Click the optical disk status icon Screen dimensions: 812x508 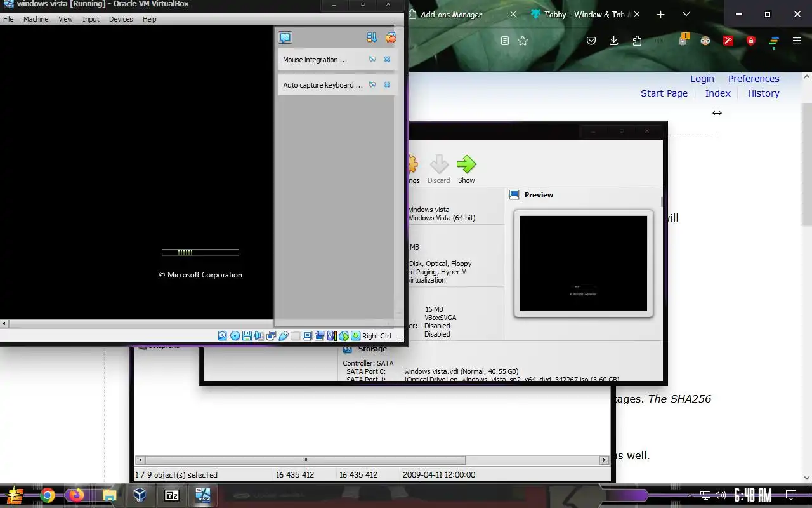235,336
